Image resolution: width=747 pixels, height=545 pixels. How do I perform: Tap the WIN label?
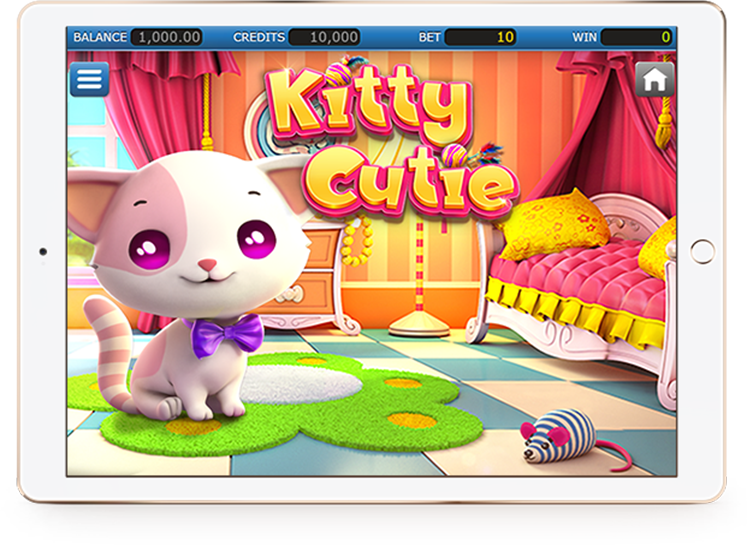pyautogui.click(x=584, y=37)
